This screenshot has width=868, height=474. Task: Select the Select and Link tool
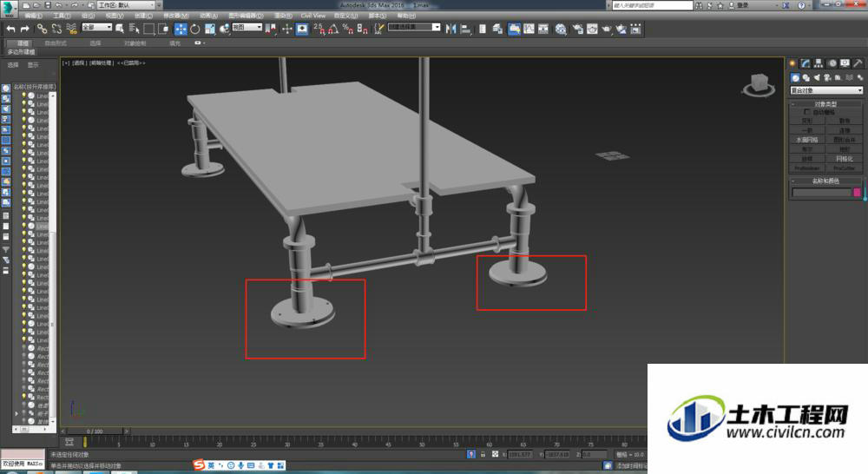coord(42,29)
